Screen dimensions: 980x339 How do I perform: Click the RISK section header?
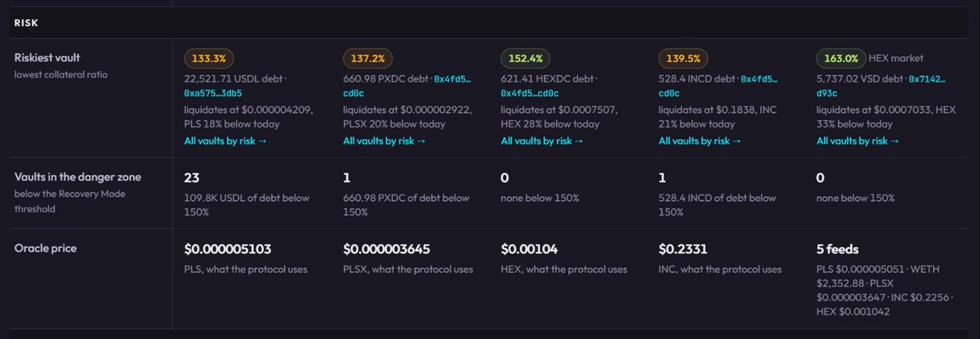point(27,24)
